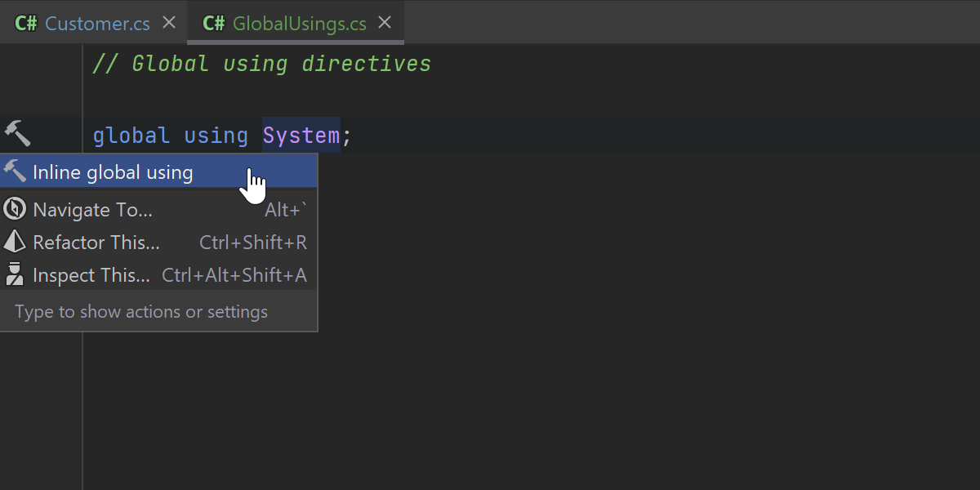The width and height of the screenshot is (980, 490).
Task: Select the GlobalUsings.cs tab label
Action: (300, 23)
